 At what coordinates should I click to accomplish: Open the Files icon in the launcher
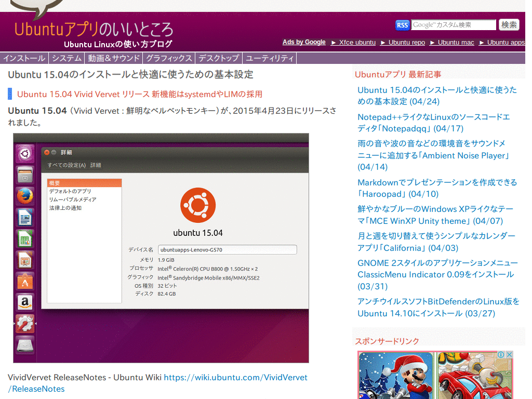(x=25, y=175)
